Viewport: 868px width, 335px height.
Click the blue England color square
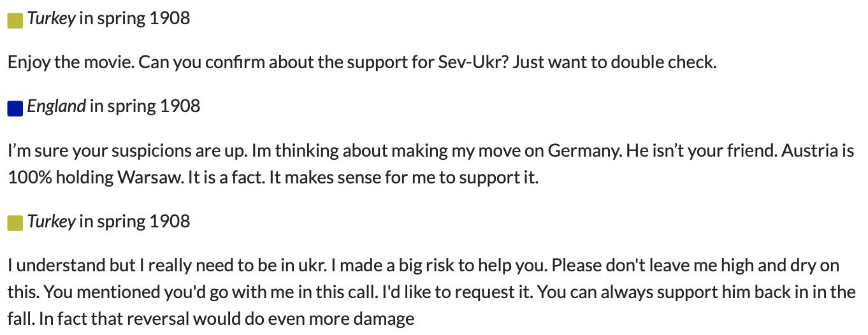coord(15,109)
